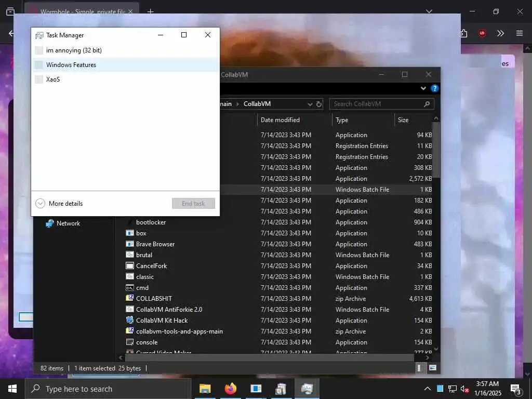Screen dimensions: 532x399
Task: Select the bootlocker file icon
Action: tap(129, 222)
